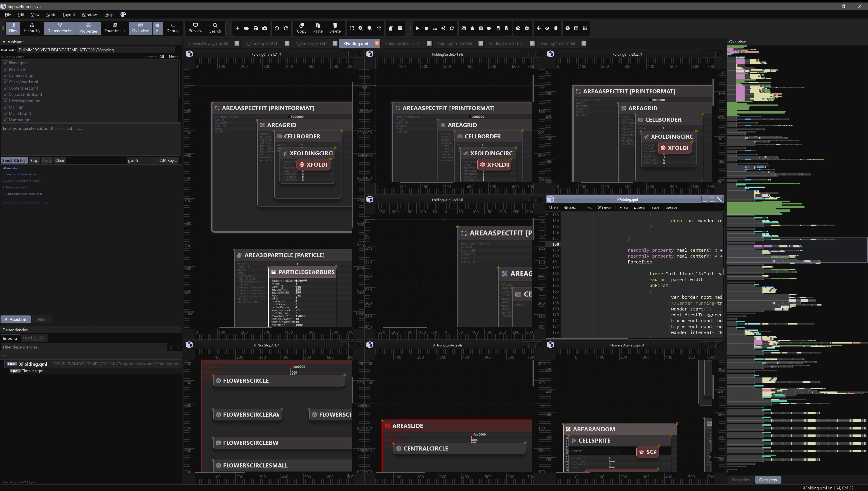
Task: Open the gpt-5 model dropdown
Action: (142, 161)
